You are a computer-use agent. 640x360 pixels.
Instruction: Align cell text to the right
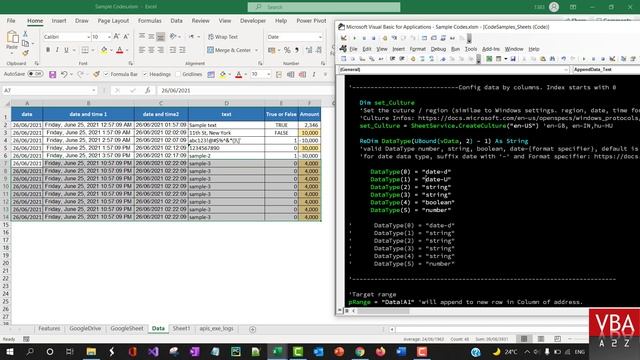(160, 50)
